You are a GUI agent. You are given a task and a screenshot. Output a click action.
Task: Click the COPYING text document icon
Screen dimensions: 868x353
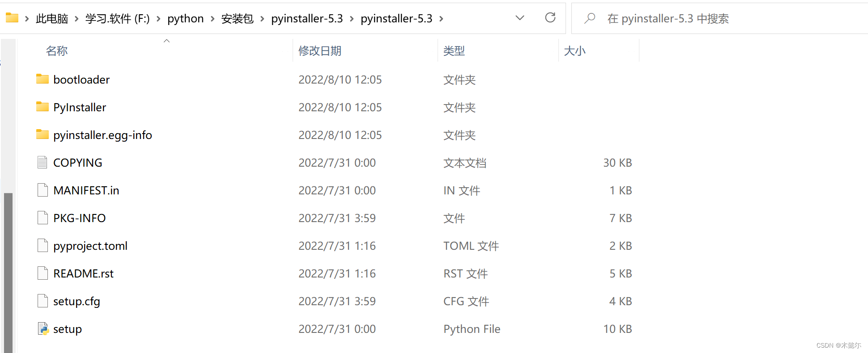click(x=43, y=162)
